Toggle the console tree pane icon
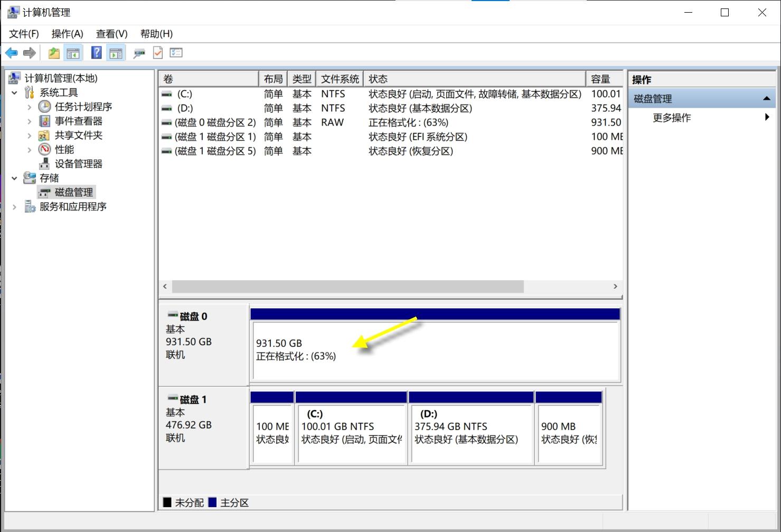 click(x=73, y=52)
